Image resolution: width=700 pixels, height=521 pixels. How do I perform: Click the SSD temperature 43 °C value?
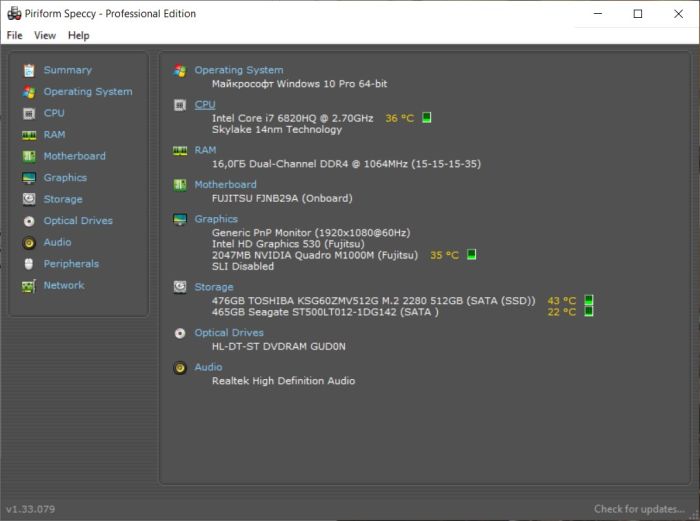562,300
